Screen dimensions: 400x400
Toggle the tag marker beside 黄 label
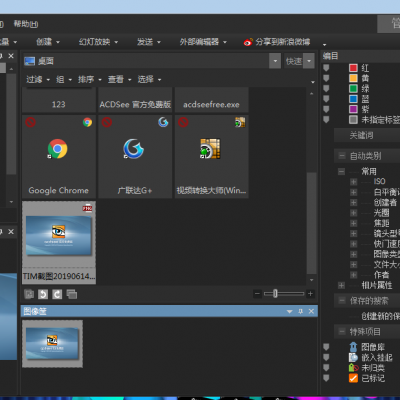click(326, 78)
